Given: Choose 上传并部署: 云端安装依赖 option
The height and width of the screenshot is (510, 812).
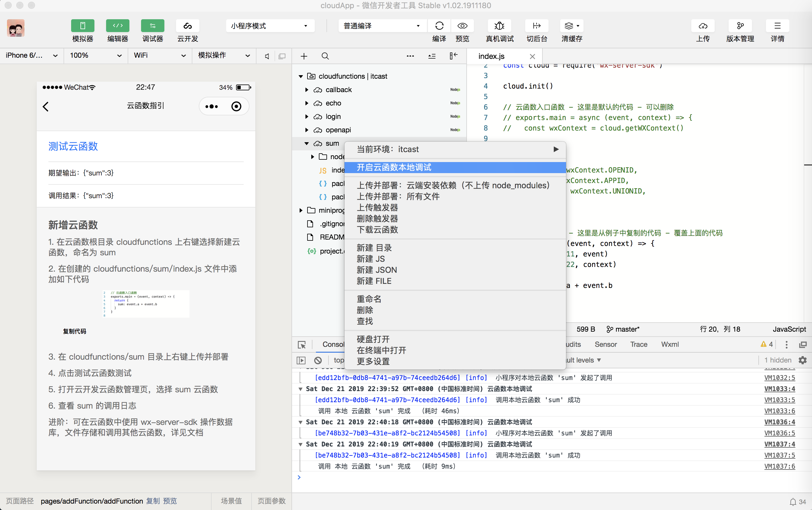Looking at the screenshot, I should [x=455, y=185].
